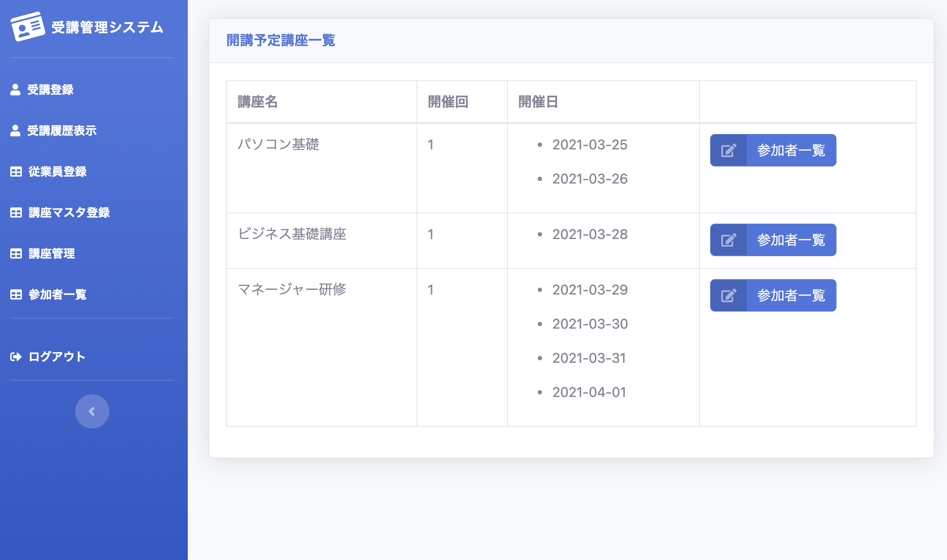Open 従業員登録 from the navigation

click(57, 172)
